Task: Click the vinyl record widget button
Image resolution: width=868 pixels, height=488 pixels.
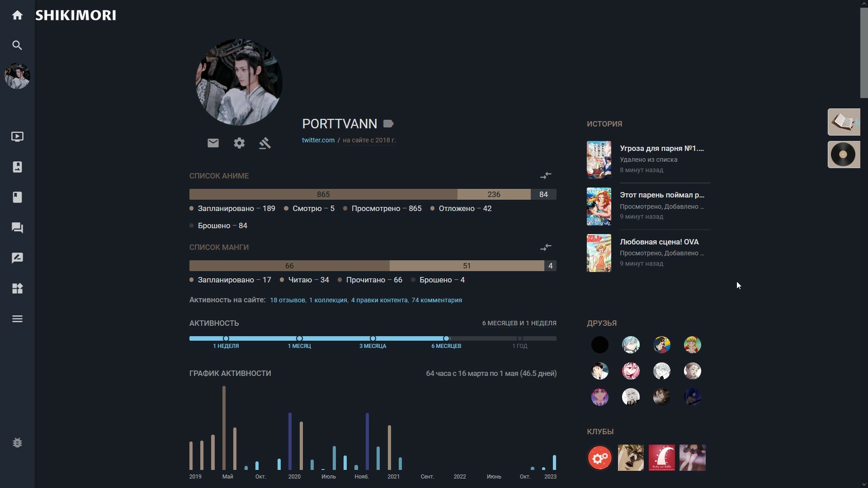Action: [x=843, y=155]
